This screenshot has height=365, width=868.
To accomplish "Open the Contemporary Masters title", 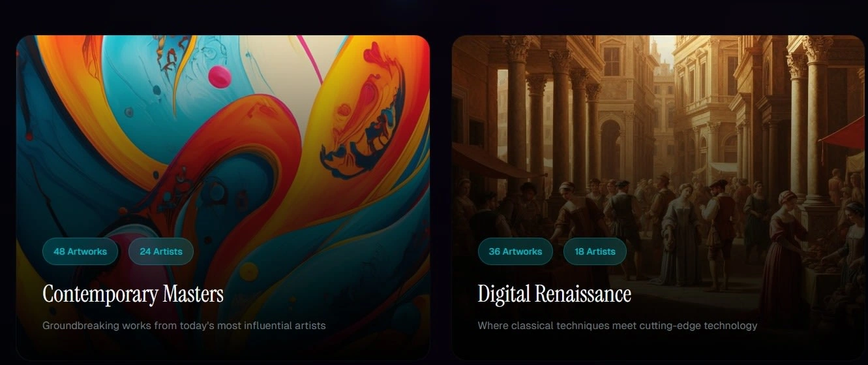I will [x=133, y=294].
